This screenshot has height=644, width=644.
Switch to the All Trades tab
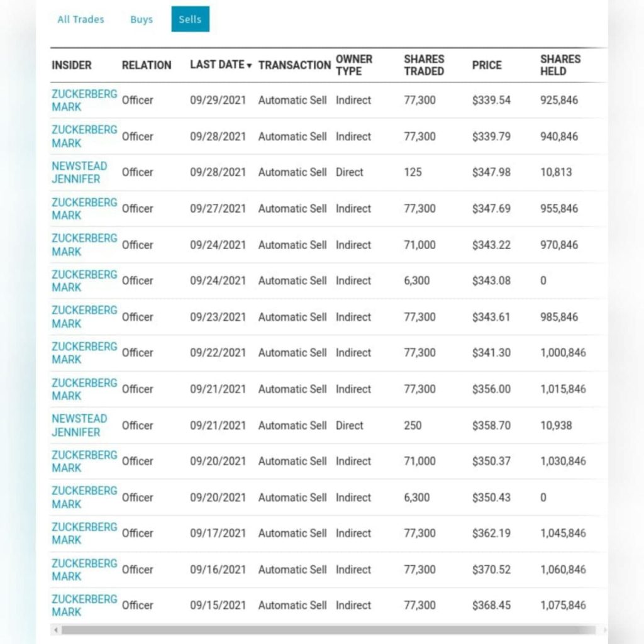pos(80,19)
